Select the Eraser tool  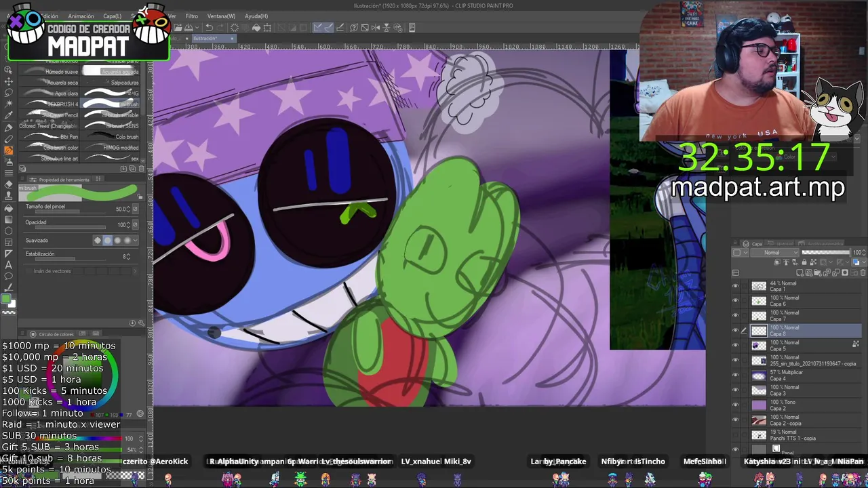[8, 185]
